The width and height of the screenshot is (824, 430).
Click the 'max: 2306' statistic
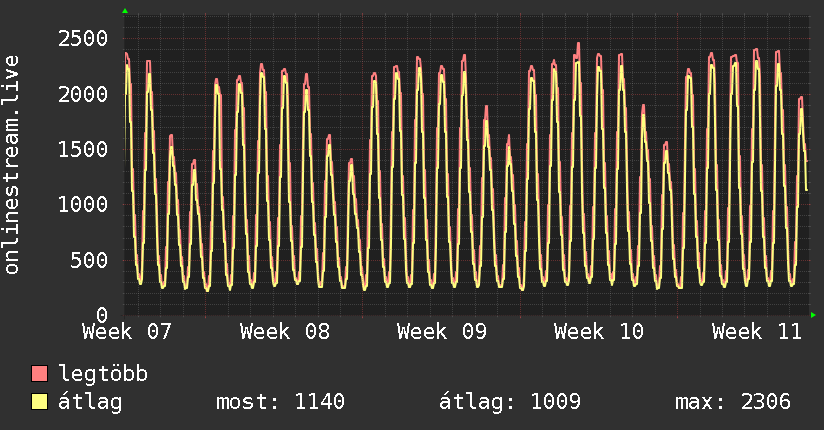tap(733, 402)
